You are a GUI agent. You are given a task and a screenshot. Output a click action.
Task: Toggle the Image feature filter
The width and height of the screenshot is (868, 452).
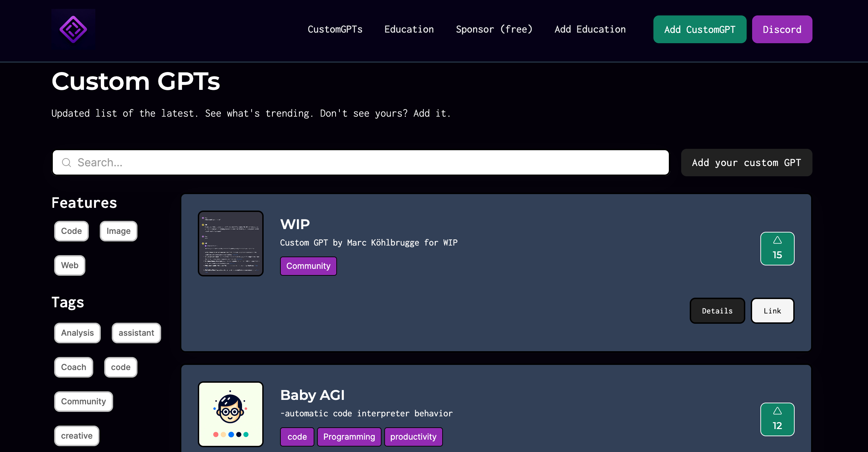click(x=118, y=231)
